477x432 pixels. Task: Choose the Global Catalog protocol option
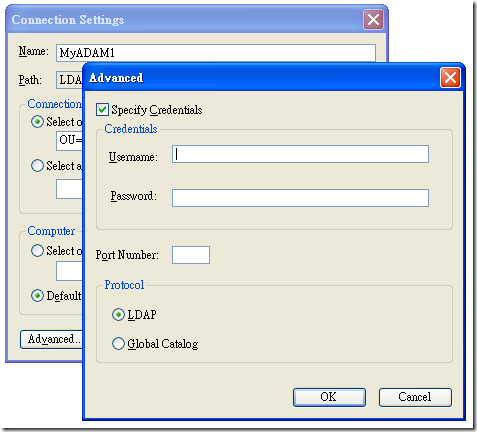pos(118,344)
